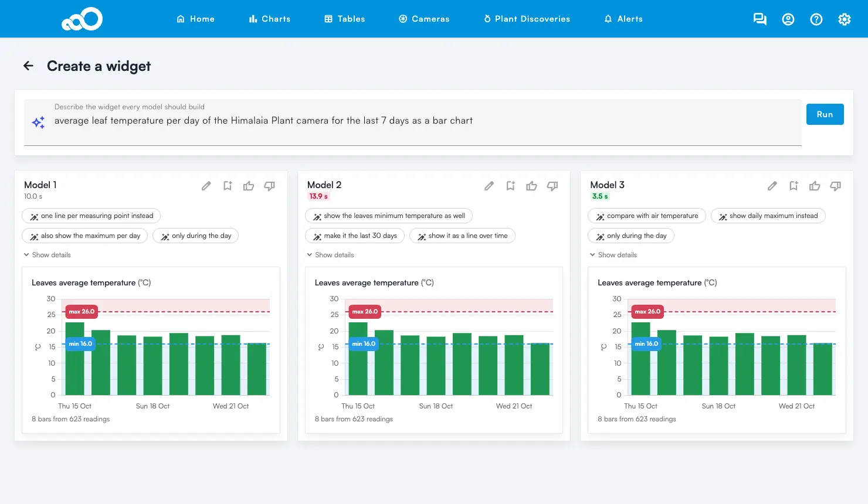This screenshot has height=504, width=868.
Task: Open the Alerts tab
Action: [623, 19]
